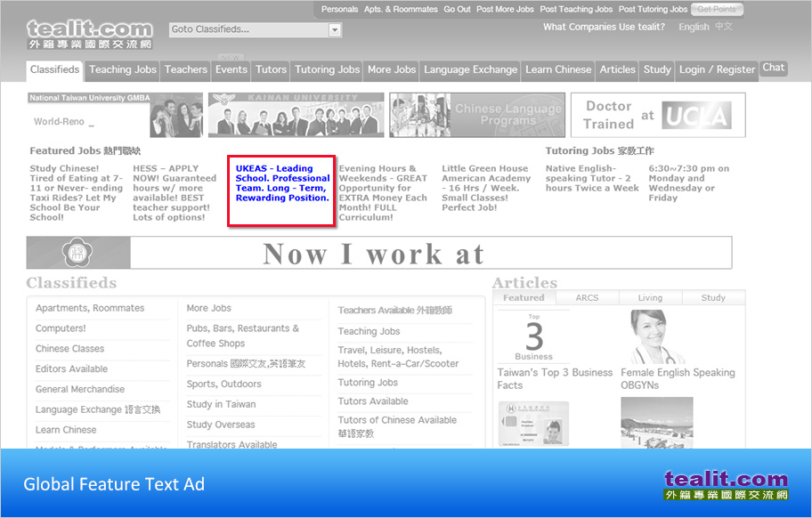Click the Doctor Trained at UCLA banner
Viewport: 812px width, 518px height.
657,116
